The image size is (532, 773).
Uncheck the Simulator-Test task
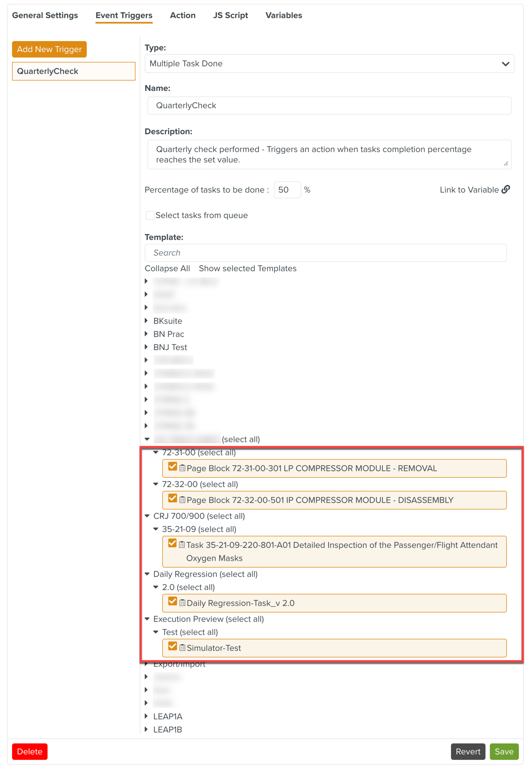point(172,647)
